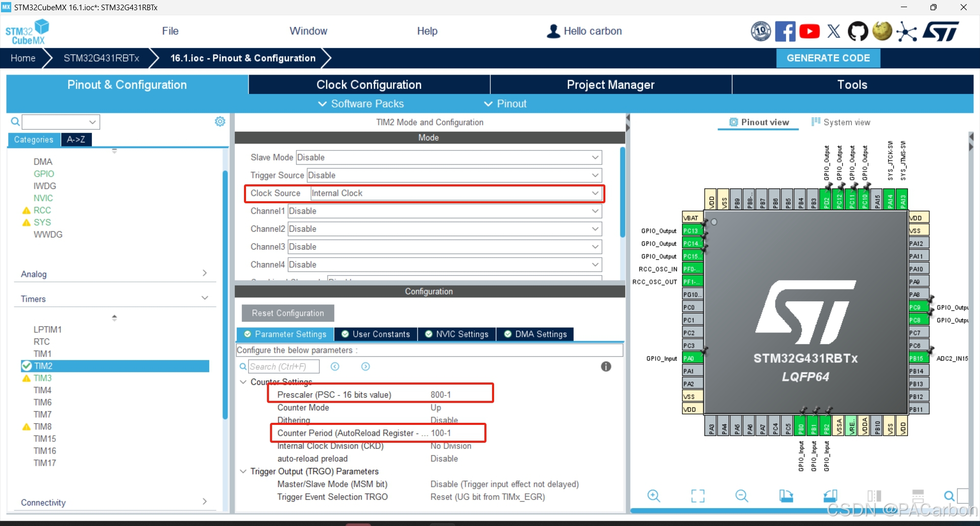
Task: Open the Slave Mode dropdown
Action: pos(449,157)
